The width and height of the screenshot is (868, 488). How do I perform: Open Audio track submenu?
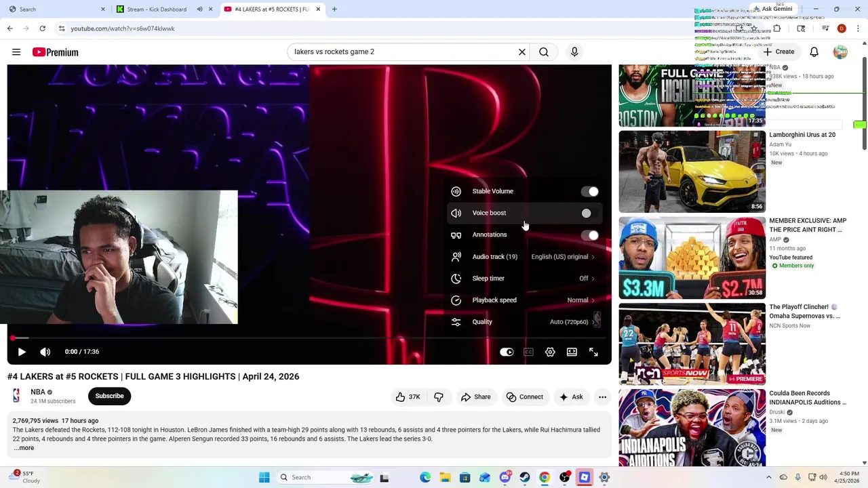[x=524, y=257]
